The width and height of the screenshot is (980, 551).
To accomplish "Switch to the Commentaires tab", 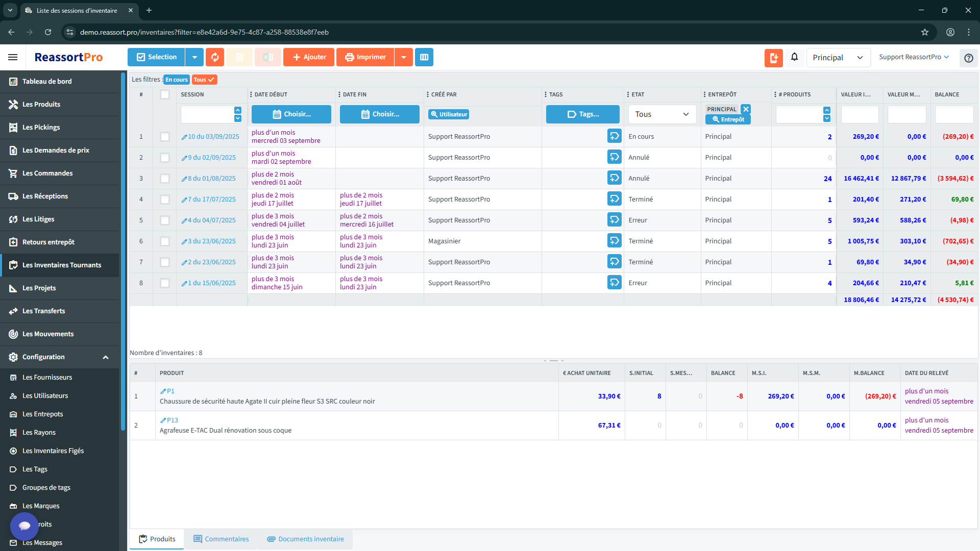I will pos(221,539).
